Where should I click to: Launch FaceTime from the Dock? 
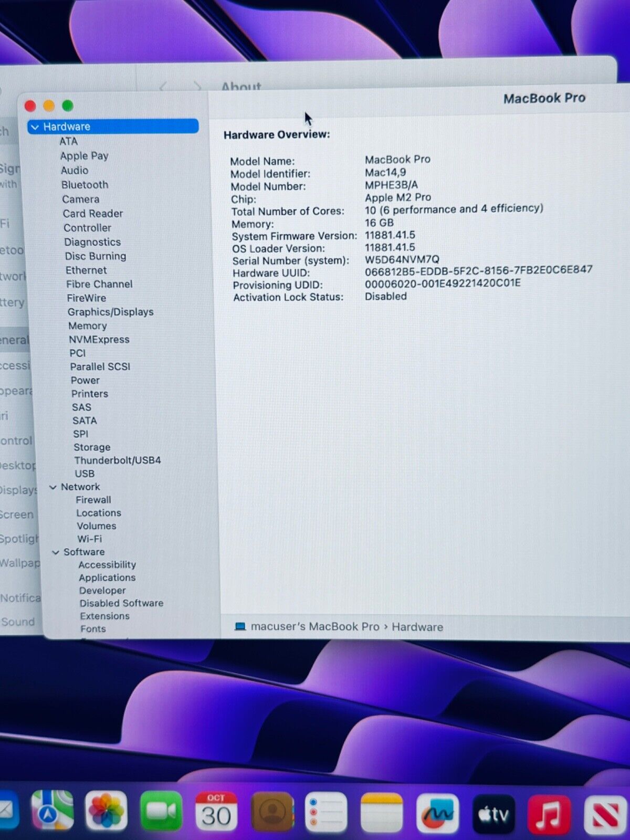click(x=162, y=811)
